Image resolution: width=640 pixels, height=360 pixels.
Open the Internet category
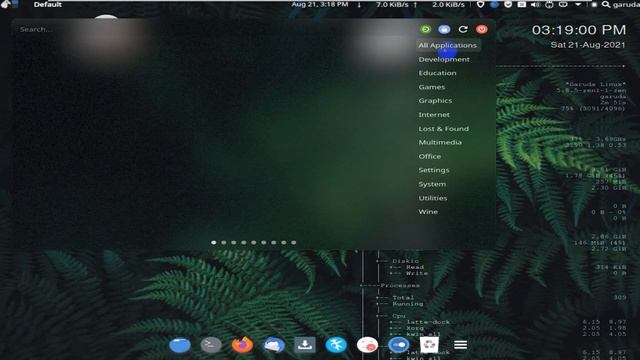pos(434,115)
